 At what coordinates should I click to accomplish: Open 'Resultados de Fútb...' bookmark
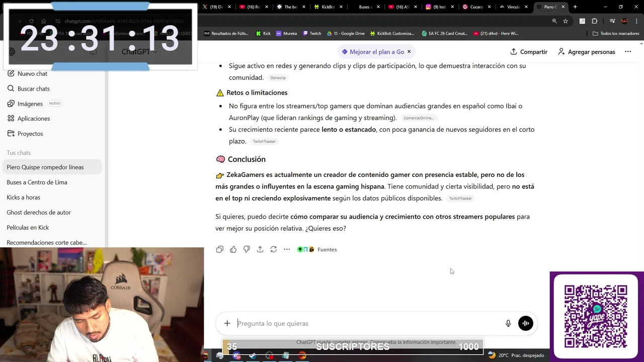226,34
